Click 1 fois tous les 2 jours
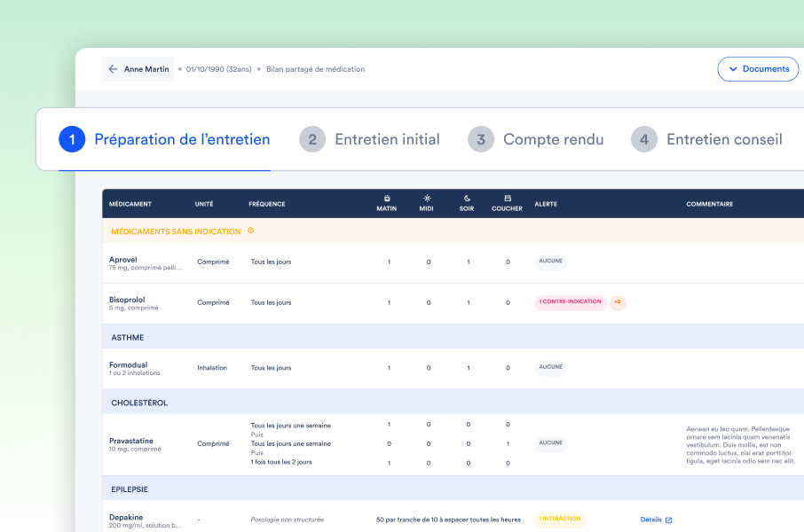 (281, 462)
